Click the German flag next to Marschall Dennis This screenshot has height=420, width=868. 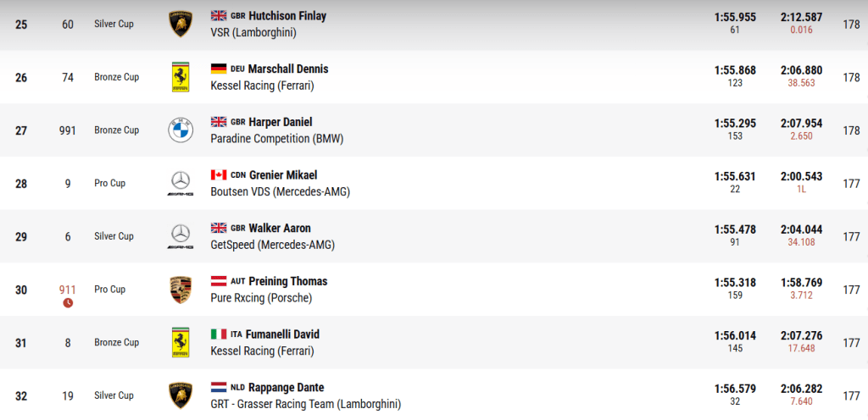pyautogui.click(x=219, y=69)
